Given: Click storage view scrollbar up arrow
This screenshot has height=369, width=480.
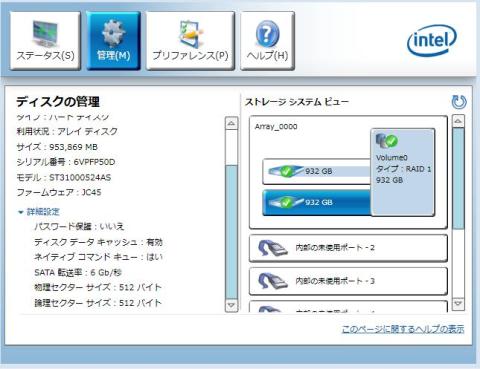Looking at the screenshot, I should (458, 121).
